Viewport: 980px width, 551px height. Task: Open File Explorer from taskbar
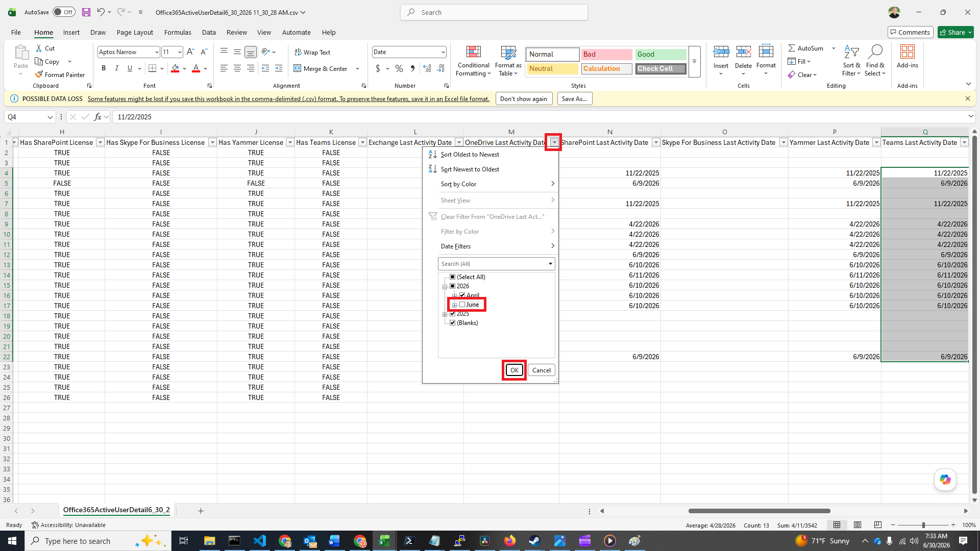[209, 541]
